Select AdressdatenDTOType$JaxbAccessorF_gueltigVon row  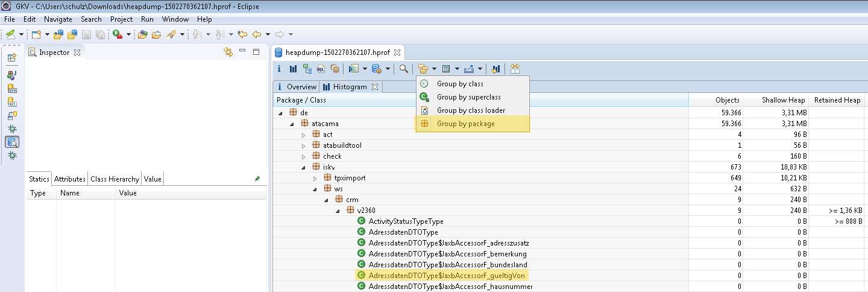tap(443, 276)
